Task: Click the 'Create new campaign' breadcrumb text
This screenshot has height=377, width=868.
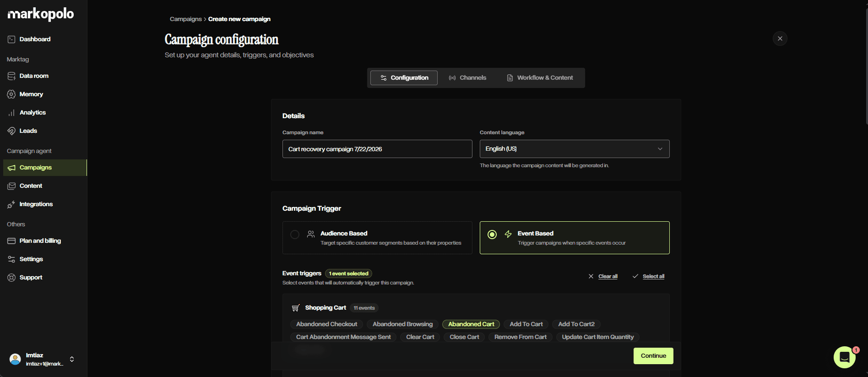Action: (239, 19)
